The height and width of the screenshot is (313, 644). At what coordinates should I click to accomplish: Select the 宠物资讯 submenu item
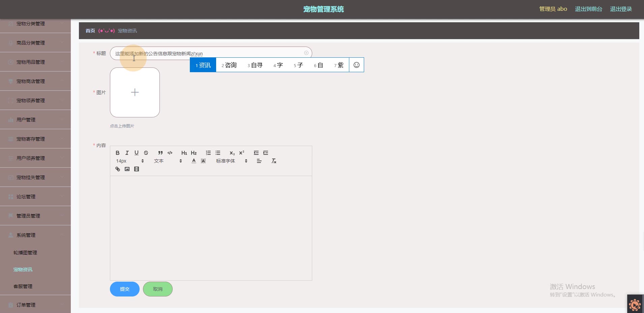pyautogui.click(x=35, y=269)
